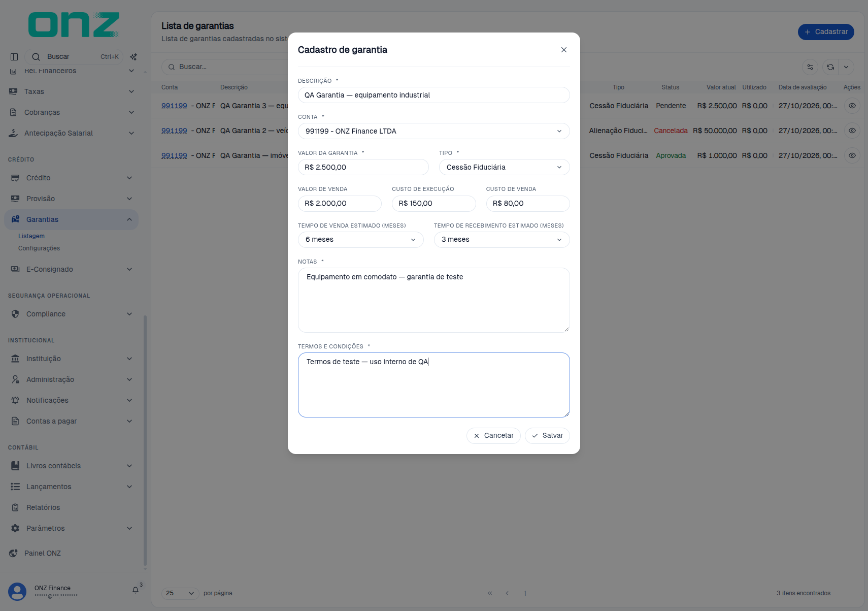
Task: Expand Provisão in the sidebar
Action: 71,199
